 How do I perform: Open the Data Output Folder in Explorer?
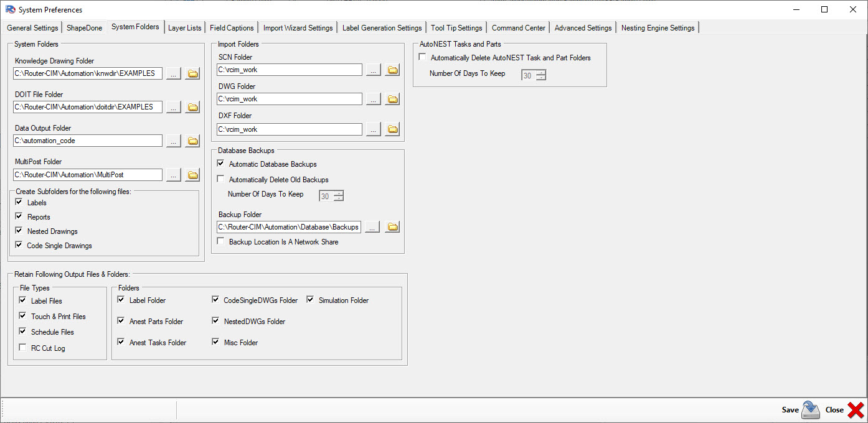192,141
